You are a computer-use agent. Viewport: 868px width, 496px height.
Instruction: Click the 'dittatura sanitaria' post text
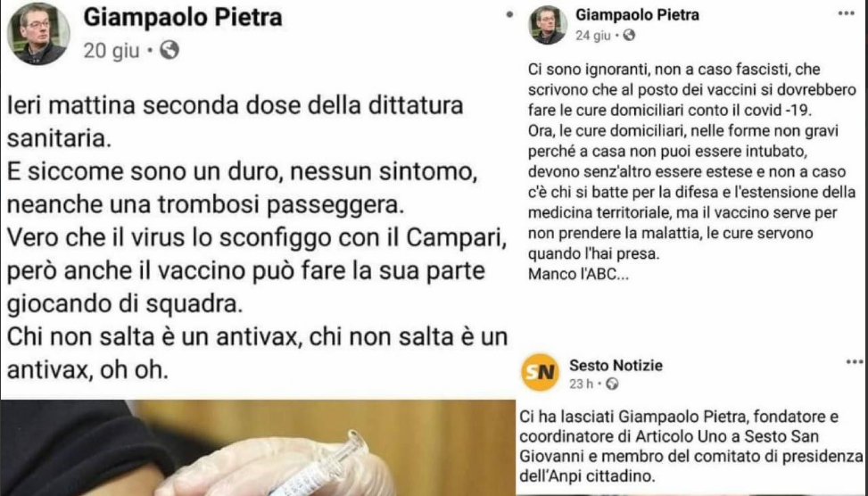coord(258,237)
